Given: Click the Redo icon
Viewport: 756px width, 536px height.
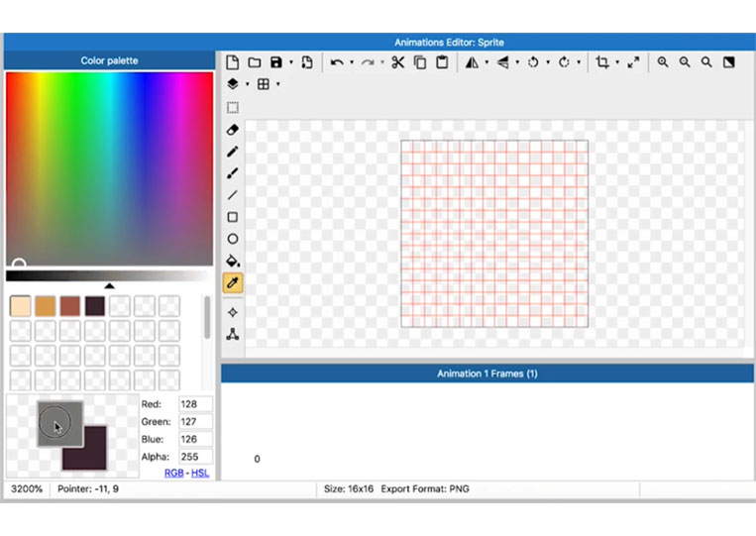Looking at the screenshot, I should tap(368, 62).
